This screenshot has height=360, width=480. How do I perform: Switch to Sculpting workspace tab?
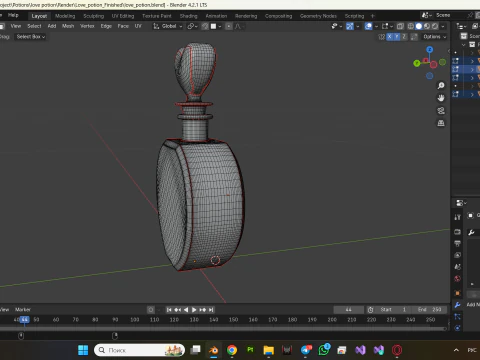(93, 16)
